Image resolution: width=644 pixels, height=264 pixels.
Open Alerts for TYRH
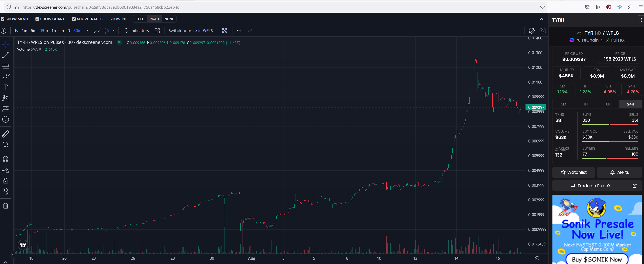pos(619,172)
